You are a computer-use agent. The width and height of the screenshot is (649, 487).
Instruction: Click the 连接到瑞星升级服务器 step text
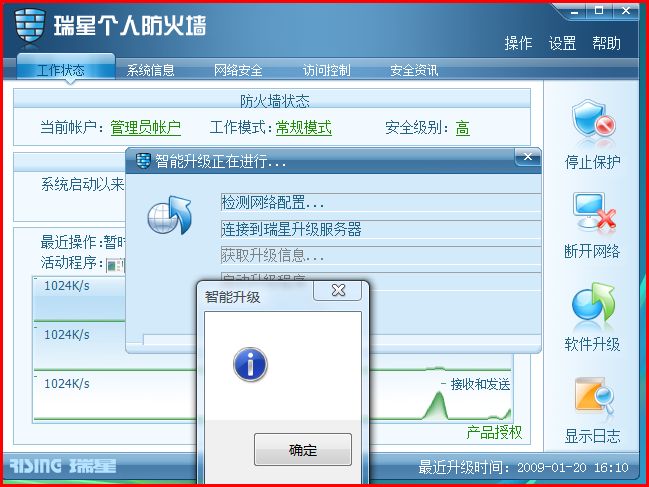291,229
